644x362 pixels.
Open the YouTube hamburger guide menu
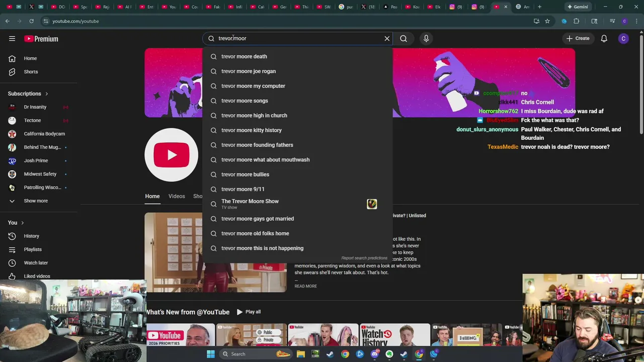pyautogui.click(x=12, y=39)
